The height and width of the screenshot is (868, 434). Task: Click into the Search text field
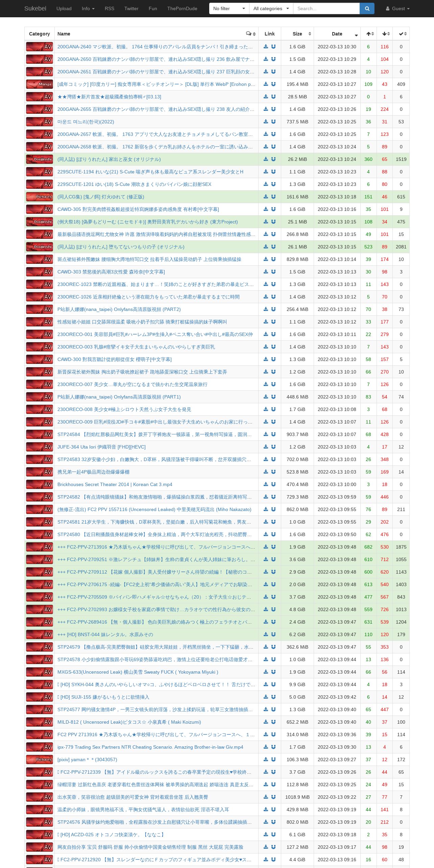[326, 8]
